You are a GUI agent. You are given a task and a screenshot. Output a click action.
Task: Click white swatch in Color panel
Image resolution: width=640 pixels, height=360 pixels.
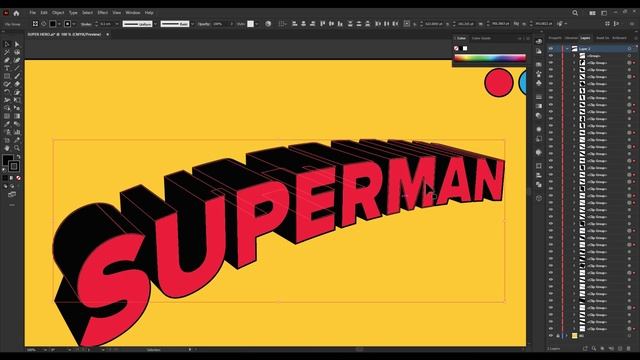coord(465,48)
